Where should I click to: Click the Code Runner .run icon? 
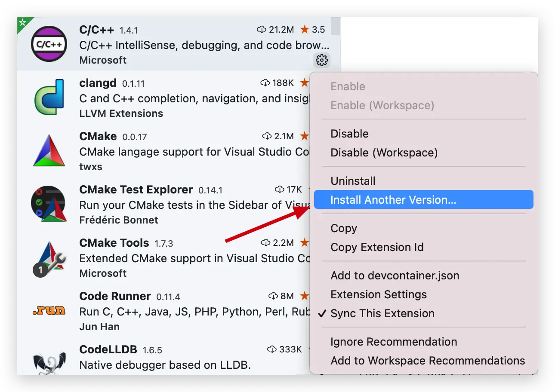(x=49, y=311)
